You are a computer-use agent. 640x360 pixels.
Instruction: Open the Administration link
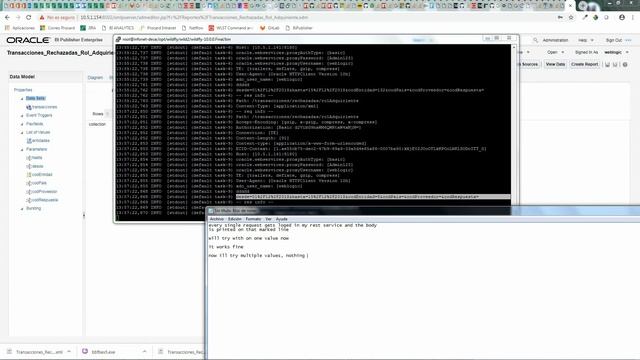[555, 40]
